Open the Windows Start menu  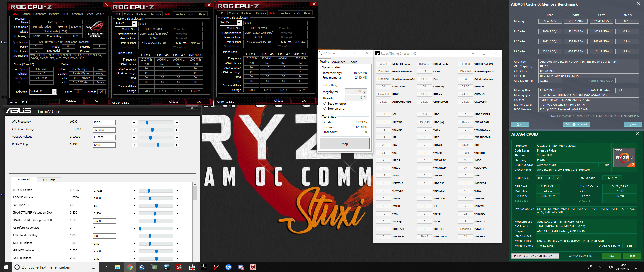[x=6, y=267]
